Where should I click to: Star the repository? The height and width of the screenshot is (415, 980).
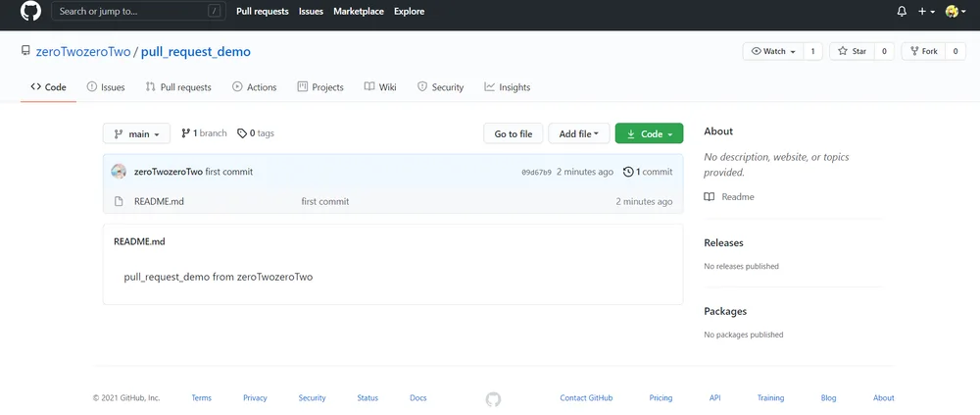(852, 51)
